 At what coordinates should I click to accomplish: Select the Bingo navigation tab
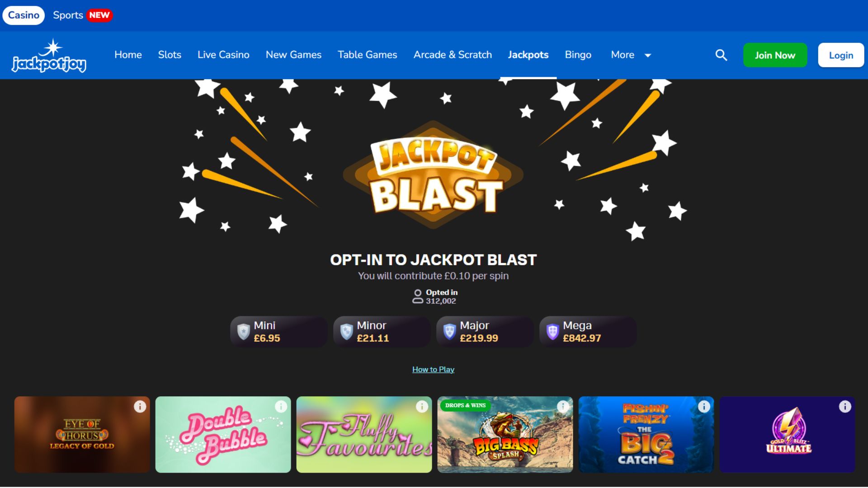[578, 55]
